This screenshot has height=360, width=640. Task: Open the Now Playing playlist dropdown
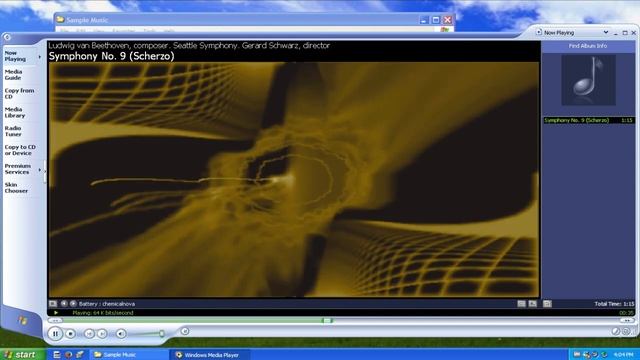tap(606, 32)
